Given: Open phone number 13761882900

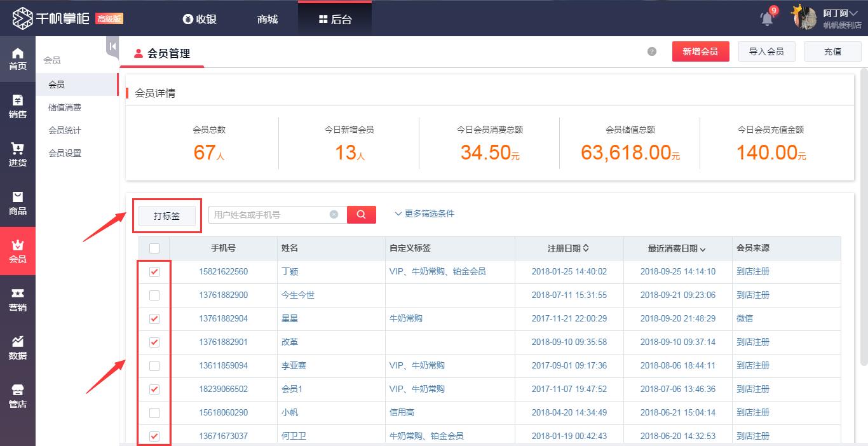Looking at the screenshot, I should click(223, 295).
